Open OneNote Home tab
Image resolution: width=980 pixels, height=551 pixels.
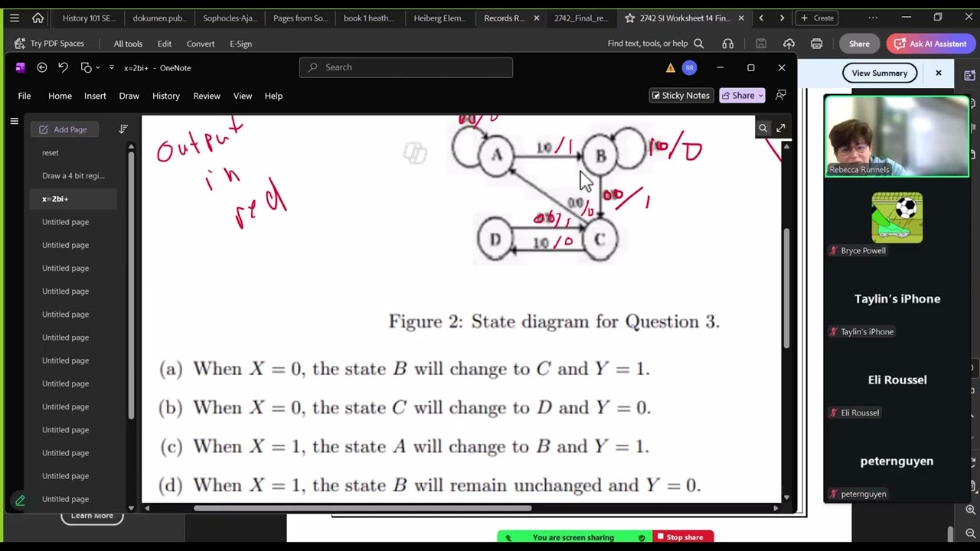pyautogui.click(x=60, y=96)
